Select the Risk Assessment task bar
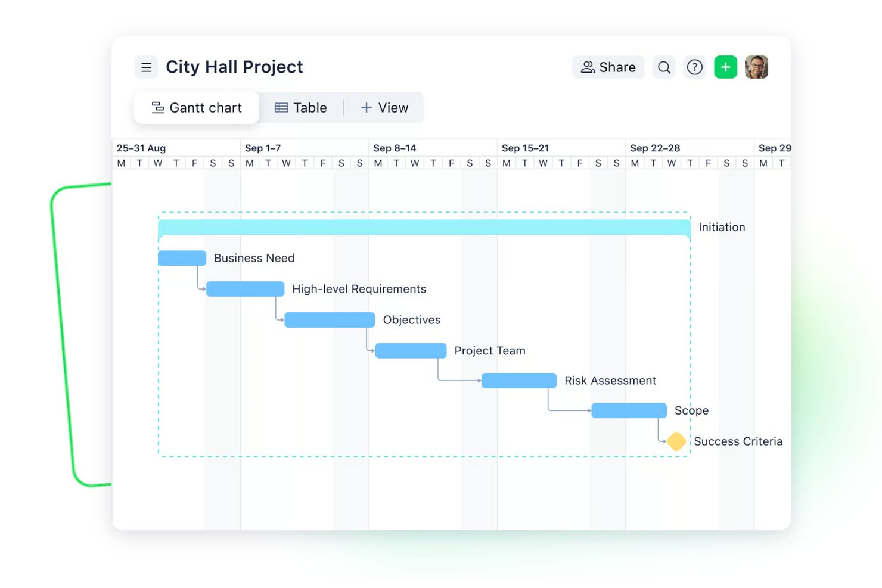This screenshot has height=588, width=882. pos(518,381)
